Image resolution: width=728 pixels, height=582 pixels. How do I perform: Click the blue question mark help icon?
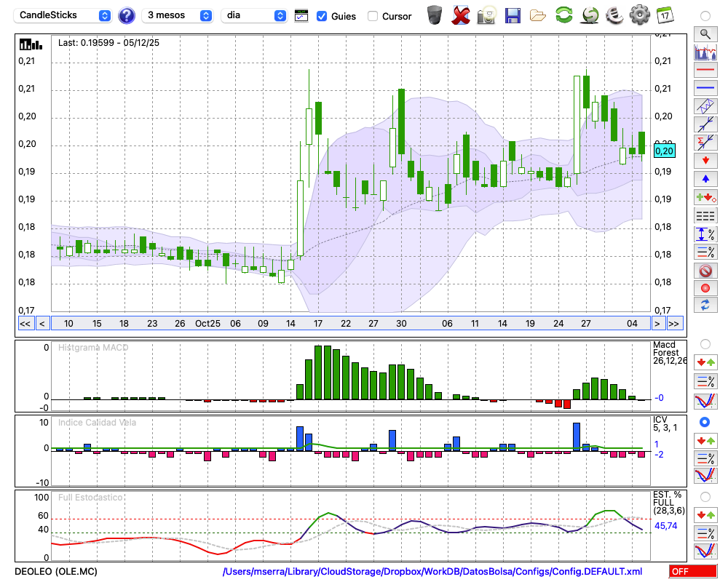(126, 15)
